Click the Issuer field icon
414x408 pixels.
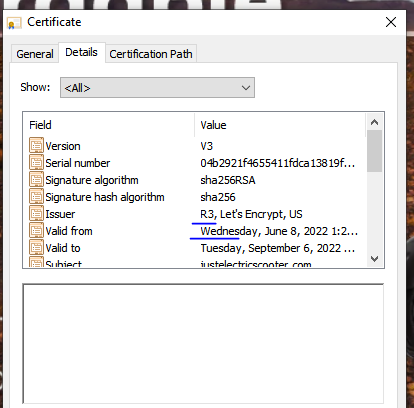(36, 213)
